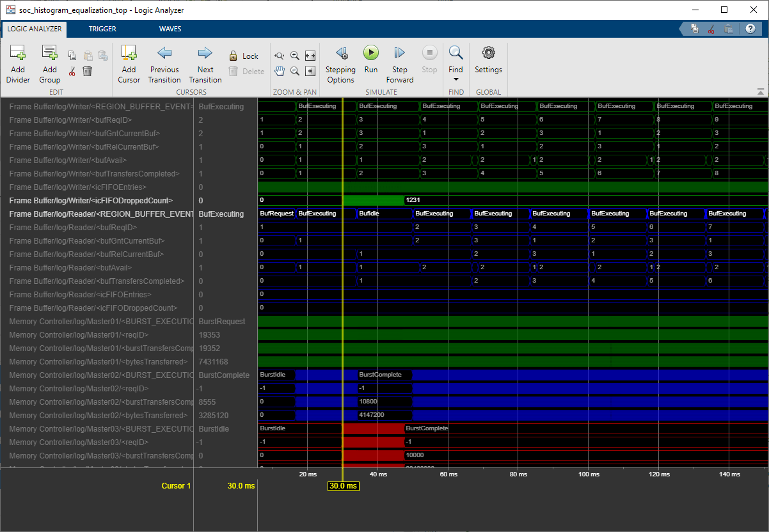The height and width of the screenshot is (532, 769).
Task: Toggle the cursor Lock
Action: pos(244,56)
